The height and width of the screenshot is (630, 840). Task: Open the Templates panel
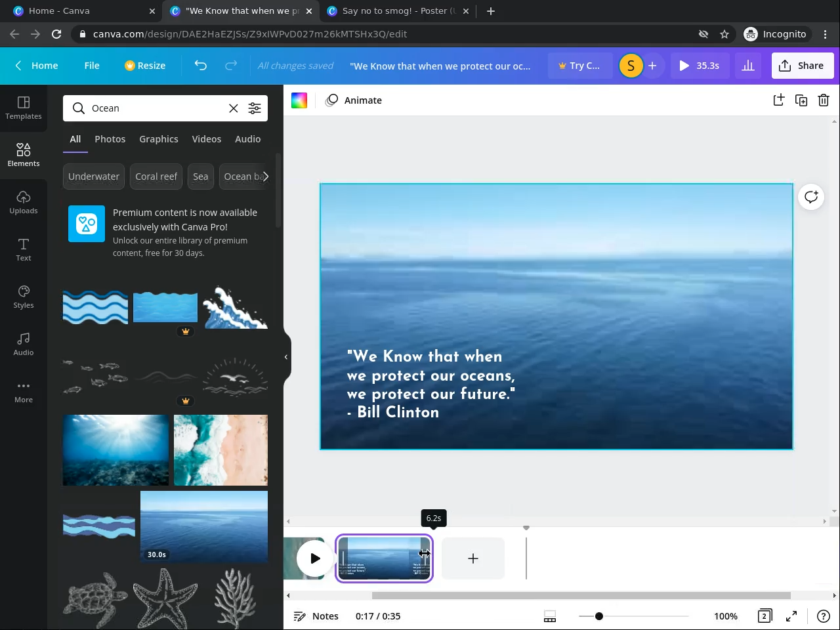click(24, 108)
